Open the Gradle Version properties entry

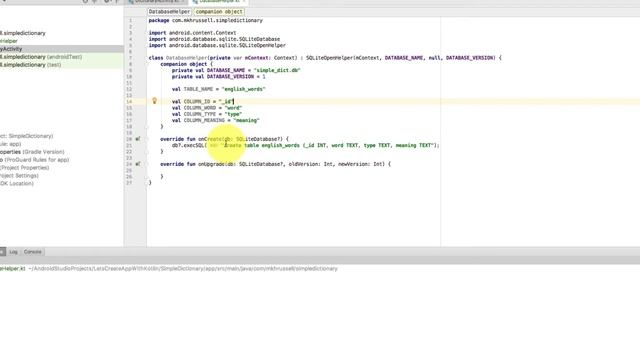pos(32,152)
